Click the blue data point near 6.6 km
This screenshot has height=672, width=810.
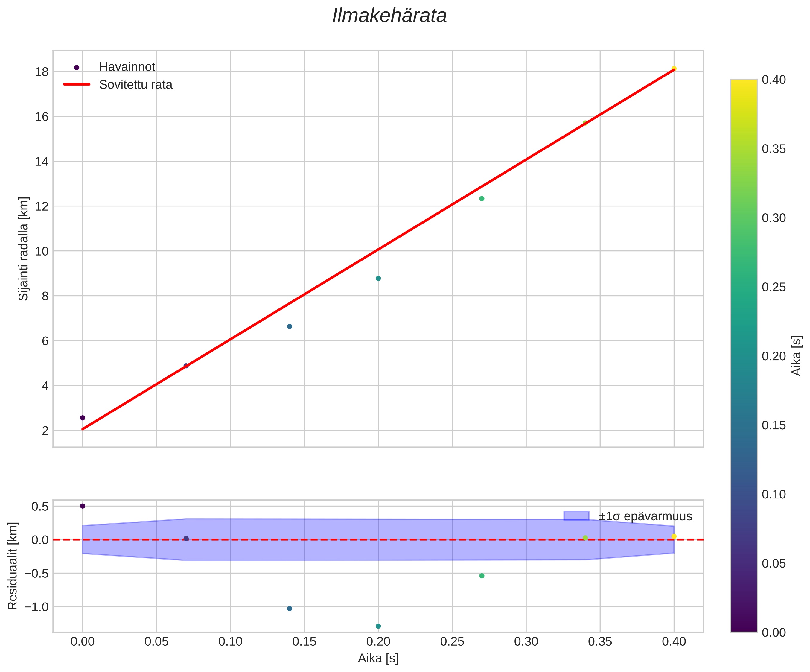point(290,326)
